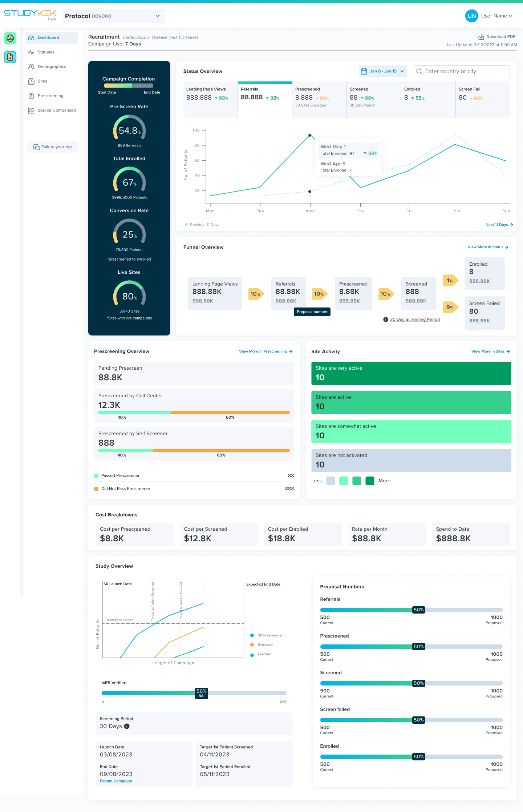Image resolution: width=523 pixels, height=812 pixels.
Task: Click Download PDF
Action: point(497,37)
